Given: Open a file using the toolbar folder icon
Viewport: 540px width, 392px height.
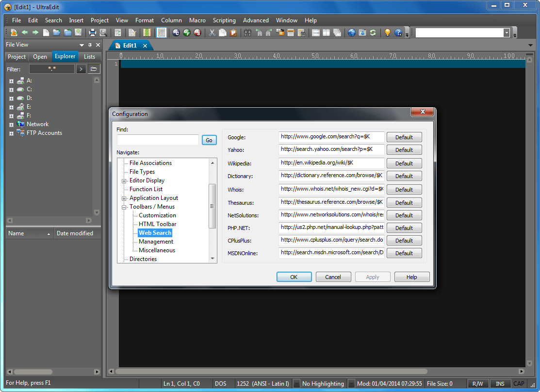Looking at the screenshot, I should pyautogui.click(x=56, y=33).
